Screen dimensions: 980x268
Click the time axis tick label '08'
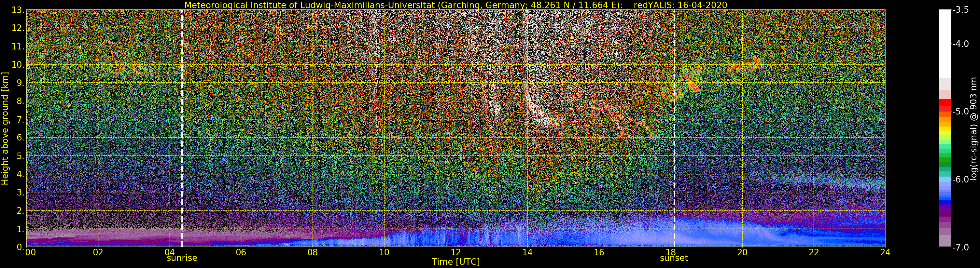tap(313, 252)
